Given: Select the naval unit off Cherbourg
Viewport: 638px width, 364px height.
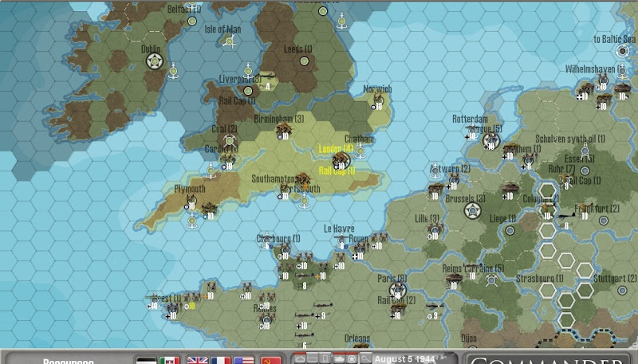Looking at the screenshot, I should [266, 241].
